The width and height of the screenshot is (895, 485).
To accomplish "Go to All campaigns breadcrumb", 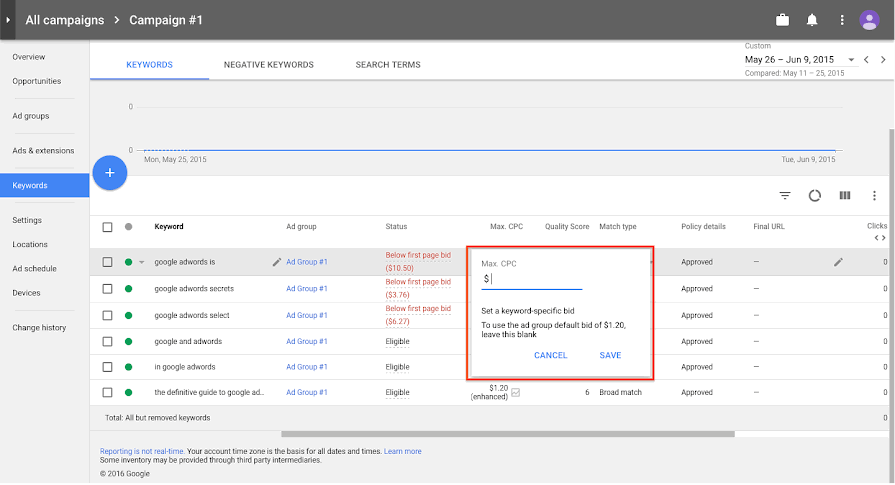I will click(x=64, y=20).
